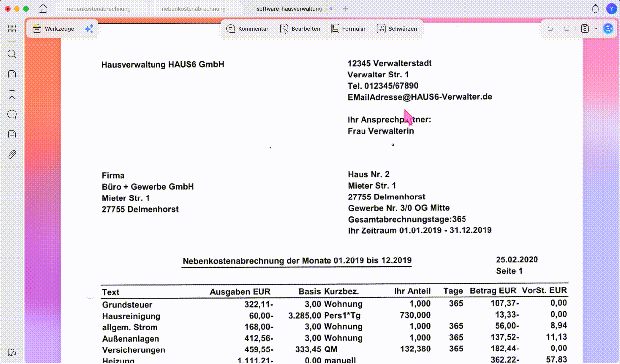Click the value 459,55- in Versicherungen row
This screenshot has height=364, width=620.
tap(259, 349)
